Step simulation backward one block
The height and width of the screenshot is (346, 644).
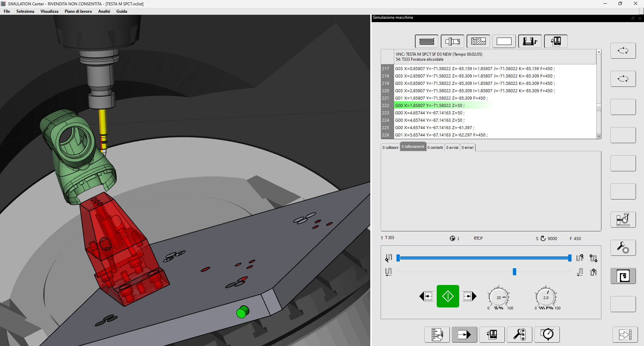(426, 296)
